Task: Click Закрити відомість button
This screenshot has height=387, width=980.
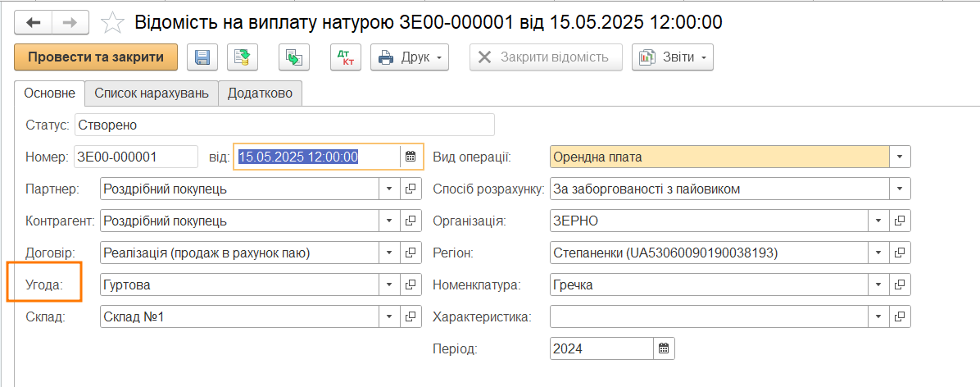Action: [x=545, y=57]
